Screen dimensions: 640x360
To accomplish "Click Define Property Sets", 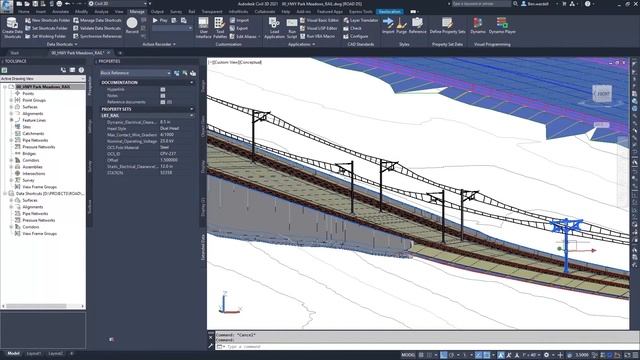I will tap(447, 25).
